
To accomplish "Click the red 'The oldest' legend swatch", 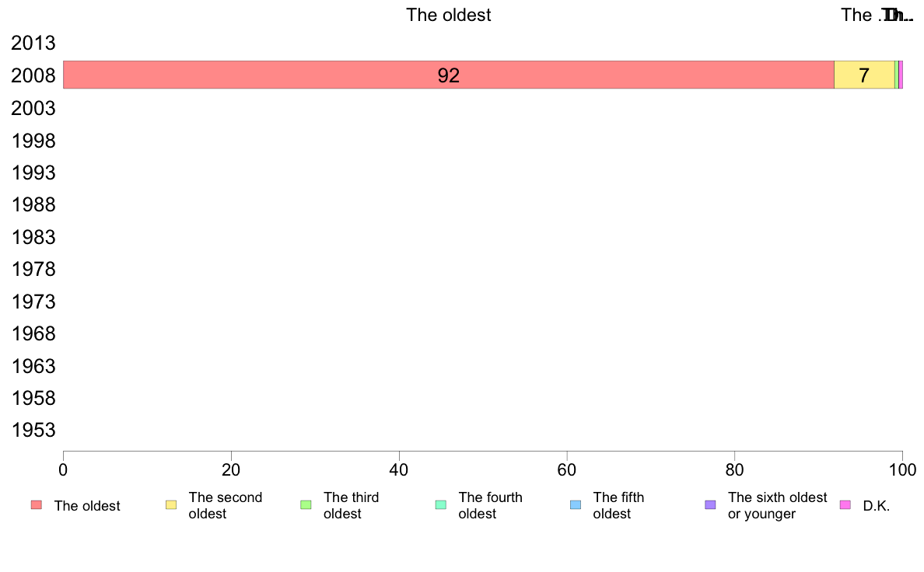I will coord(37,505).
